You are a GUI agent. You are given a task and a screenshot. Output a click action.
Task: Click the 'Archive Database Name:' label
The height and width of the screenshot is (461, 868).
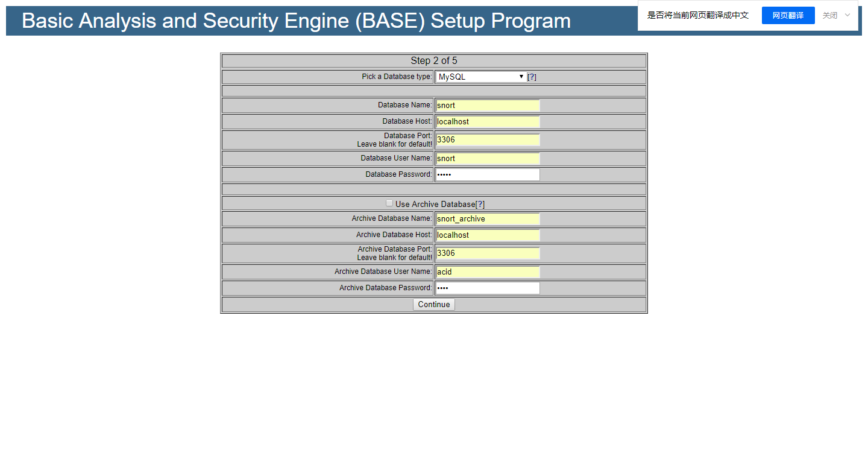[x=392, y=218]
